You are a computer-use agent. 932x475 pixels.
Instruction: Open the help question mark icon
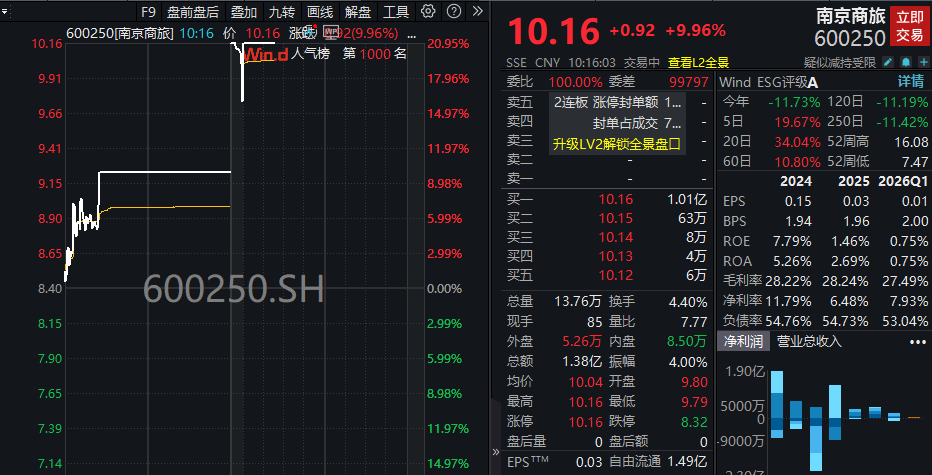click(454, 11)
